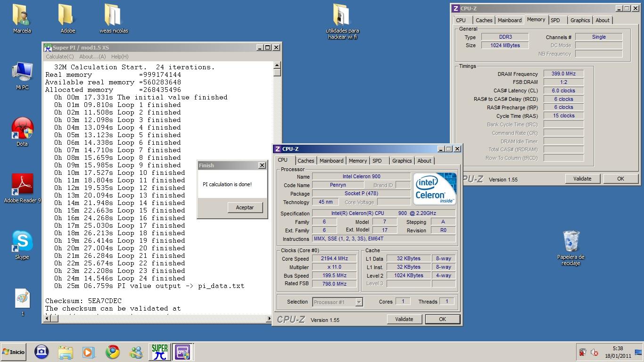The height and width of the screenshot is (362, 644).
Task: Click OK in the back CPU-Z Memory window
Action: tap(620, 179)
